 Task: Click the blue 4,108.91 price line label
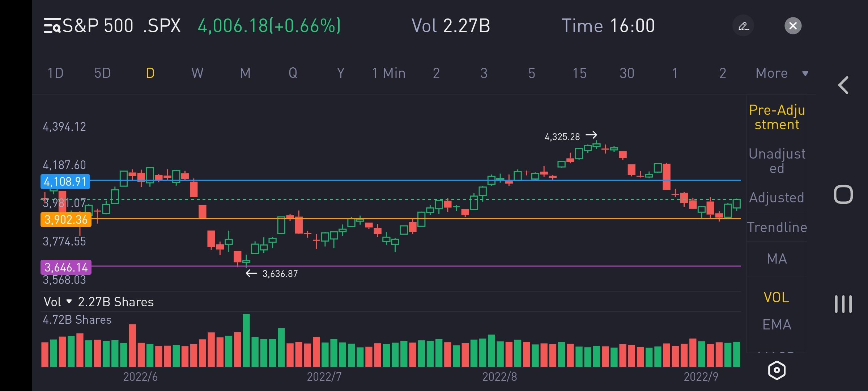[65, 181]
